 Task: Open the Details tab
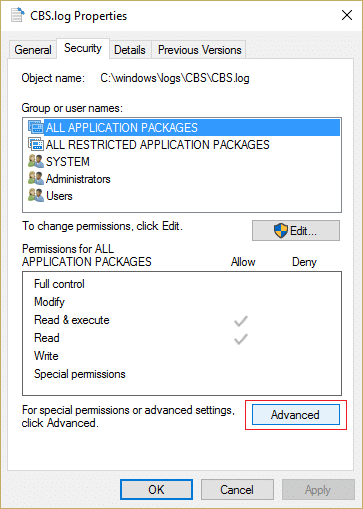tap(130, 50)
